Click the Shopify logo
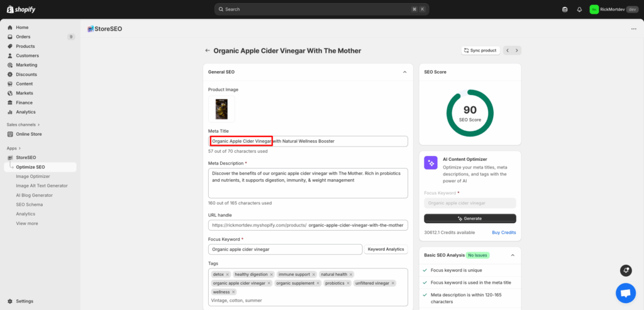 tap(20, 9)
